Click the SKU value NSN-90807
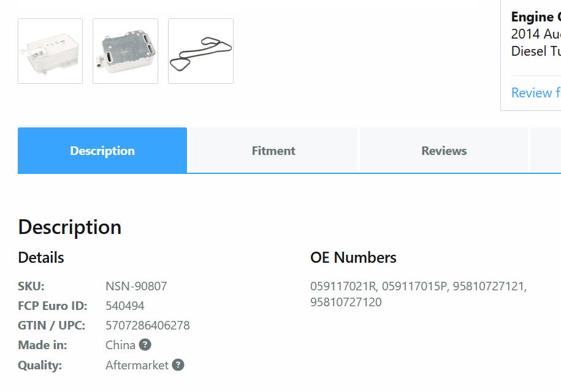Viewport: 561px width, 392px height. (x=136, y=286)
